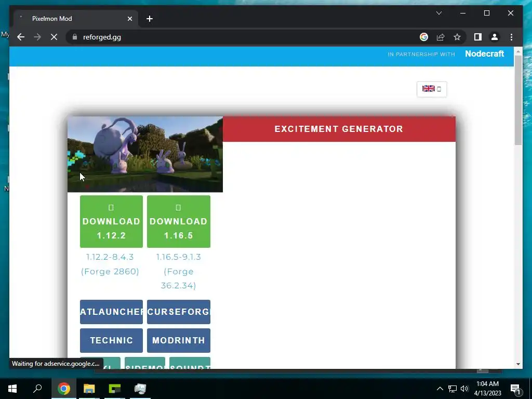Viewport: 532px width, 399px height.
Task: Click the CurseForge button
Action: (179, 312)
